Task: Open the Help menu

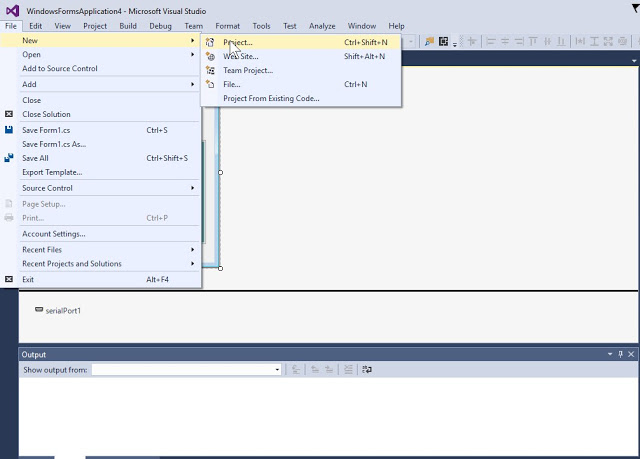Action: point(396,26)
